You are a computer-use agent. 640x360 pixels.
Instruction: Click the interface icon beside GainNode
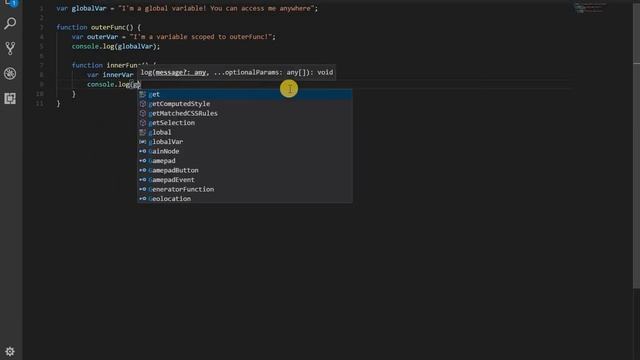[x=142, y=151]
